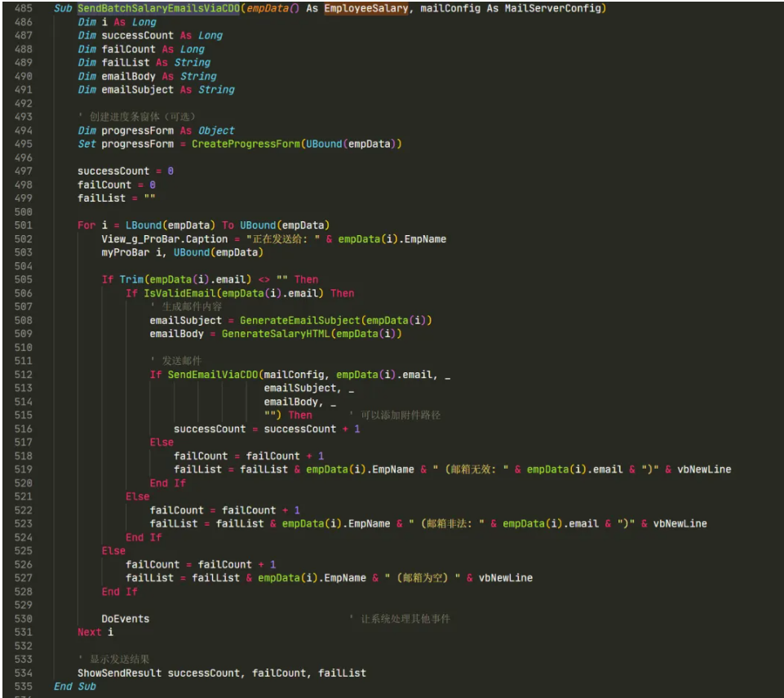The height and width of the screenshot is (698, 784).
Task: Click the "正在发送给" string literal
Action: (x=283, y=239)
